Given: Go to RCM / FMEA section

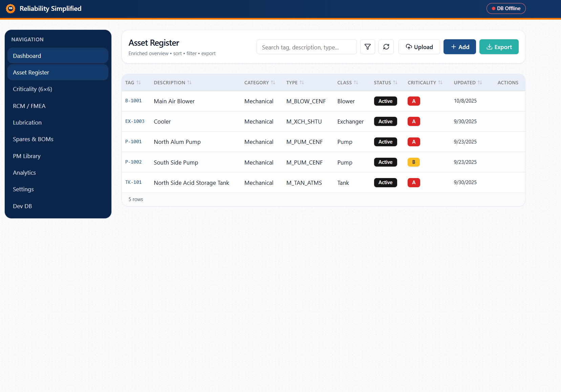Looking at the screenshot, I should coord(29,106).
